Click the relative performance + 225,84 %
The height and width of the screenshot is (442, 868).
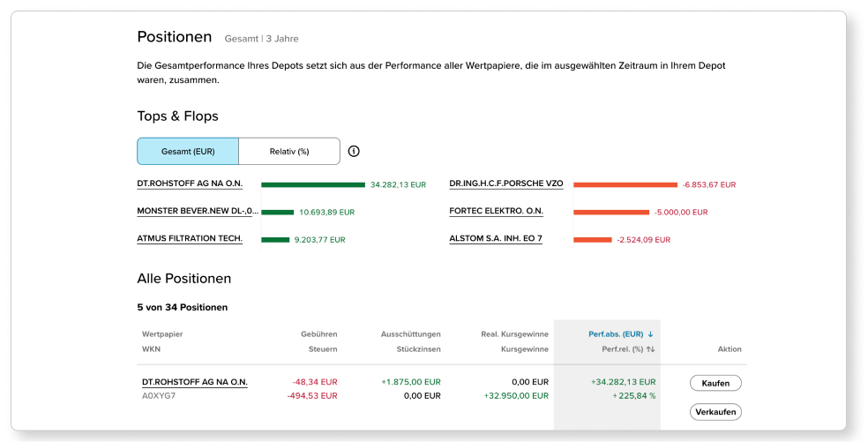634,396
